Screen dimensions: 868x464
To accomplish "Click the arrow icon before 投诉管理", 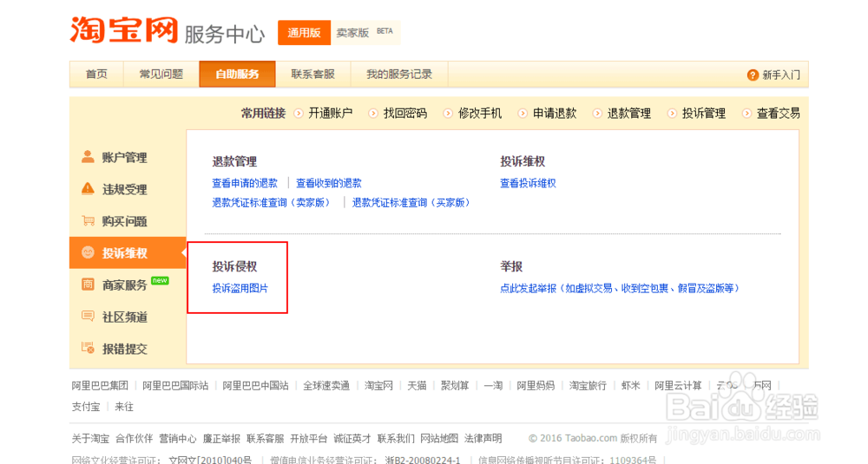I will coord(672,114).
